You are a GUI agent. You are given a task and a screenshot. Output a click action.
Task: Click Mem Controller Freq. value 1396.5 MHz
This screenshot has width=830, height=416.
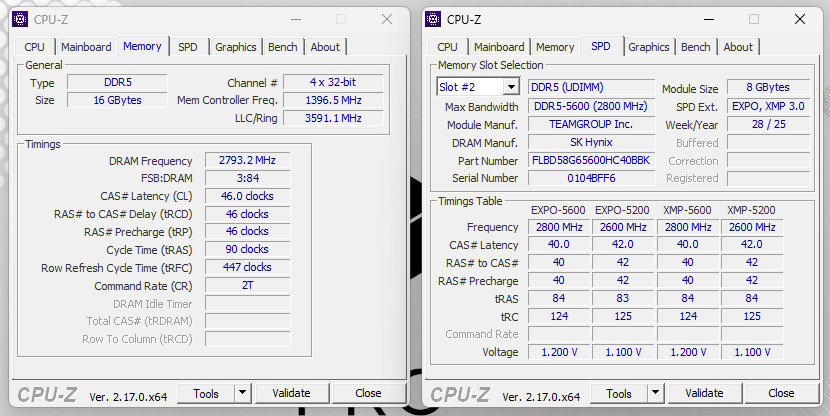click(333, 100)
